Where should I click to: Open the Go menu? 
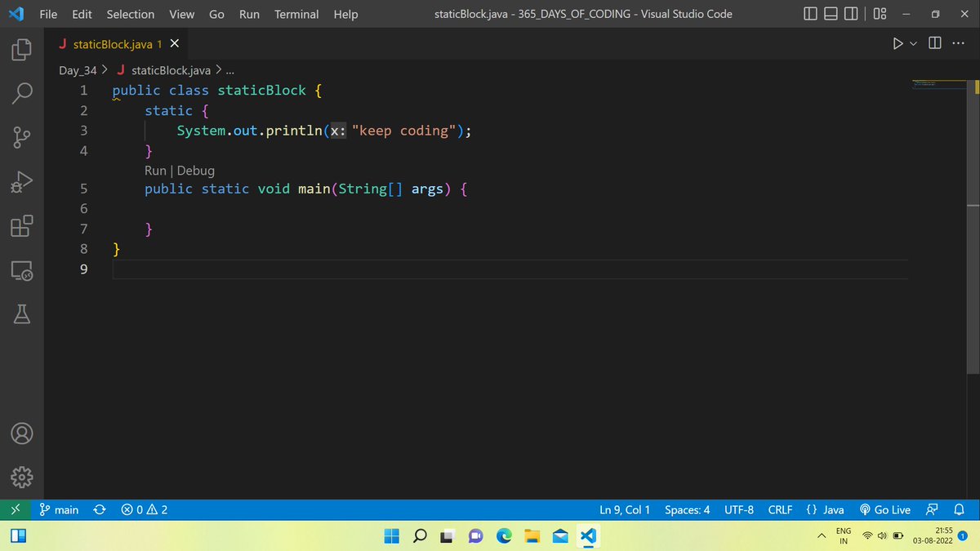216,14
